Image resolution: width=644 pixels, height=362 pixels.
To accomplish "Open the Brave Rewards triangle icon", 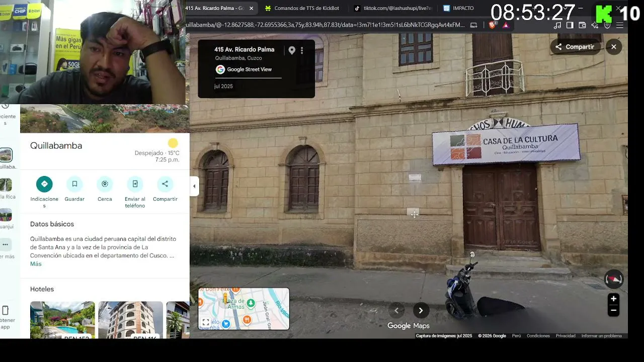I will pyautogui.click(x=506, y=25).
